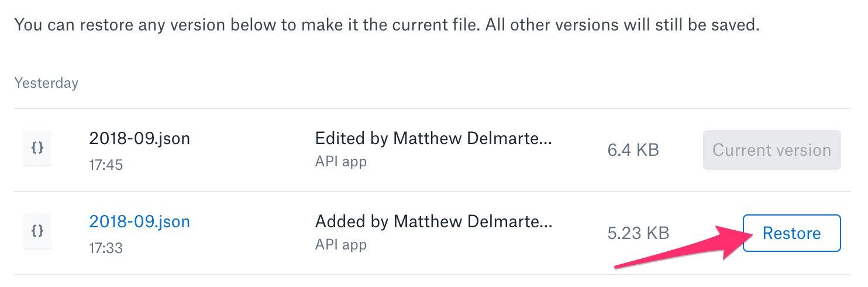Viewport: 868px width, 287px height.
Task: Click the greyed-out Current version button
Action: (x=771, y=150)
